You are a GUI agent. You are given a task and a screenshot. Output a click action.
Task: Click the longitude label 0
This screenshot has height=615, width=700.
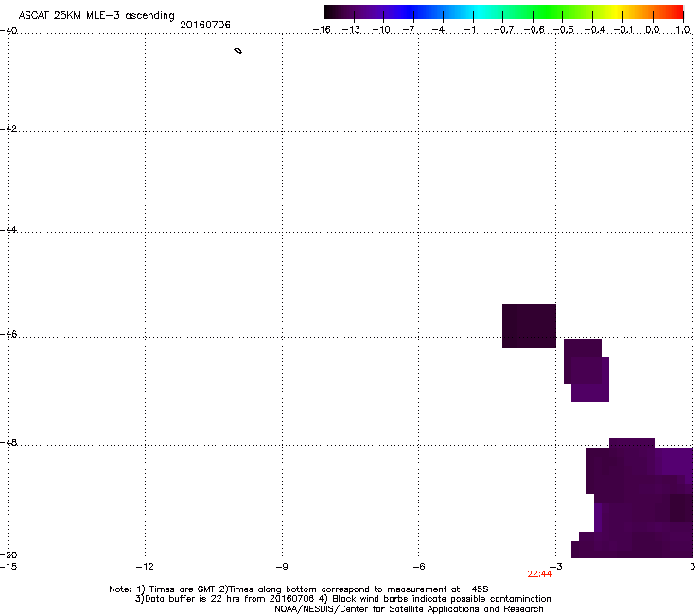[692, 567]
